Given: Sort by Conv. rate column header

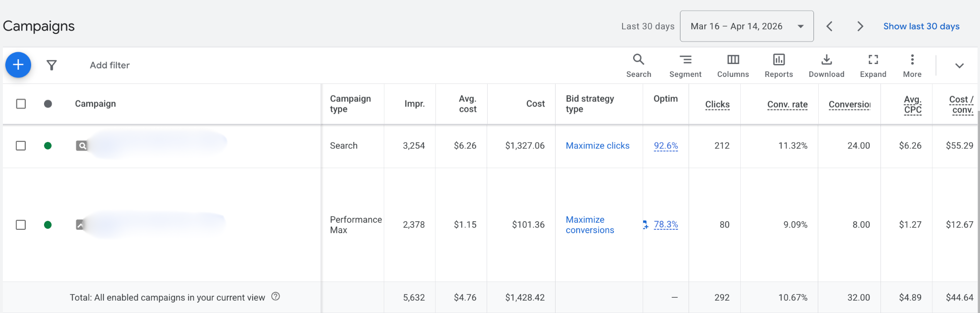Looking at the screenshot, I should 787,104.
